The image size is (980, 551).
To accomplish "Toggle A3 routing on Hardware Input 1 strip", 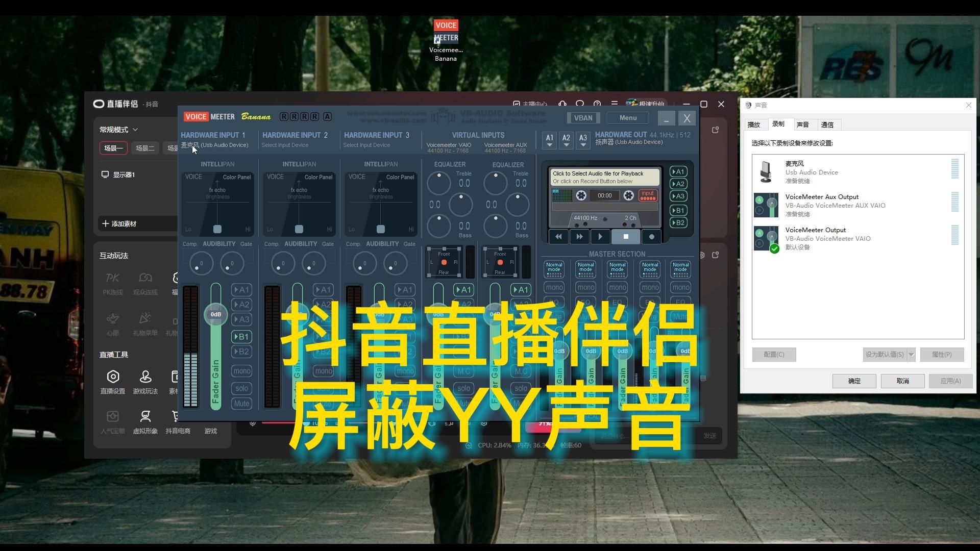I will (241, 319).
